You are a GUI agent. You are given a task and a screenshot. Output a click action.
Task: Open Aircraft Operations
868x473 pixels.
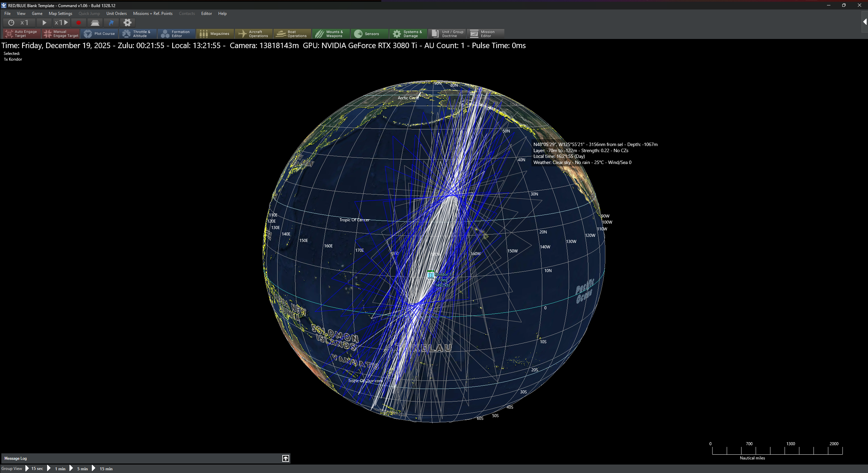[254, 34]
